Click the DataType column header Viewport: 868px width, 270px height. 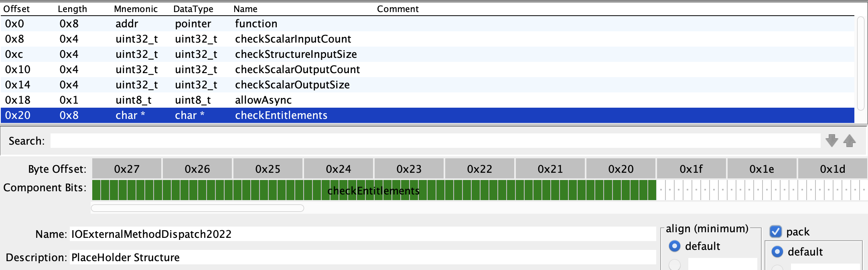pos(193,9)
